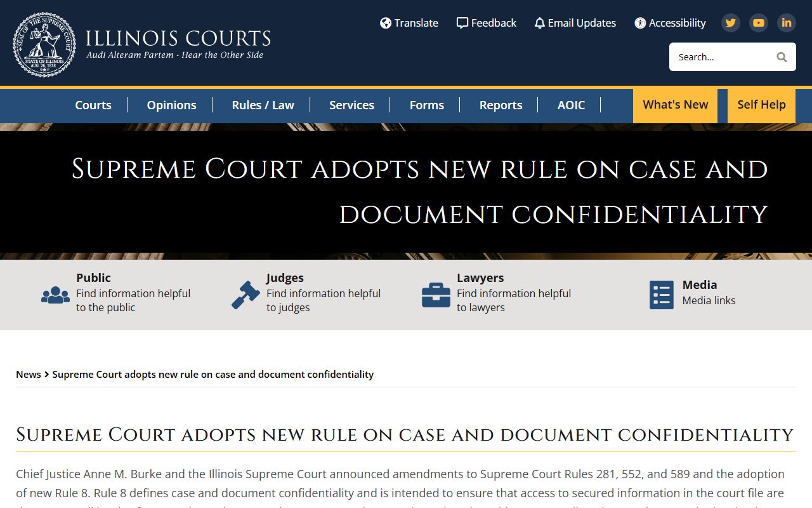The height and width of the screenshot is (508, 812).
Task: Click the breadcrumb article title text
Action: [x=213, y=375]
